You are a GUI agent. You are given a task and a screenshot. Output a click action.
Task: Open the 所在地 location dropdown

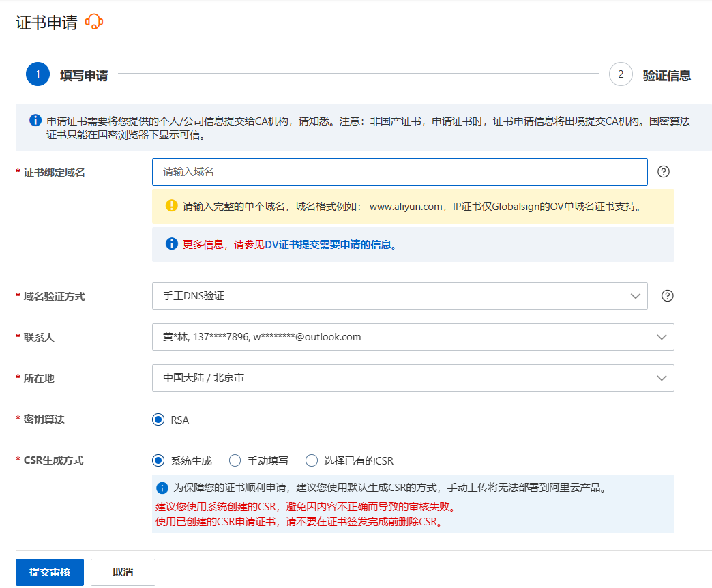[x=413, y=378]
